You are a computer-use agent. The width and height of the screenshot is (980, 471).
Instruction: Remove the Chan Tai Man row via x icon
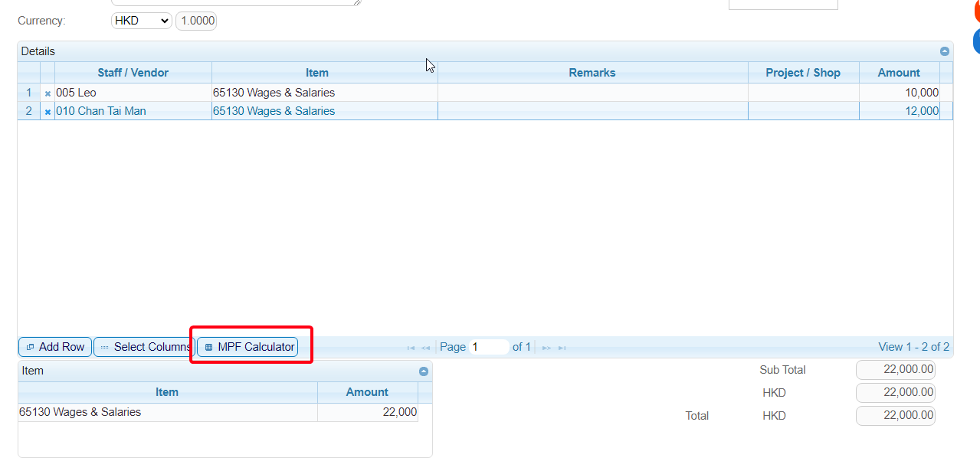(48, 112)
